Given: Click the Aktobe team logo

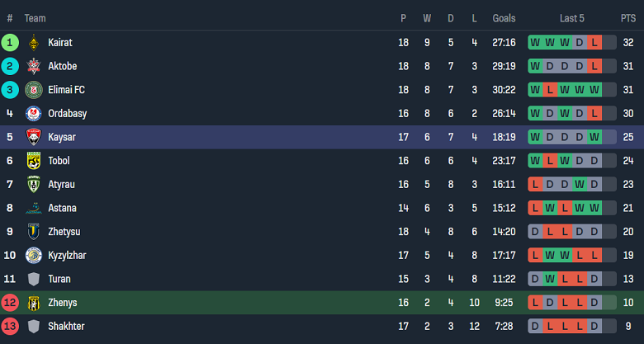Looking at the screenshot, I should click(34, 66).
